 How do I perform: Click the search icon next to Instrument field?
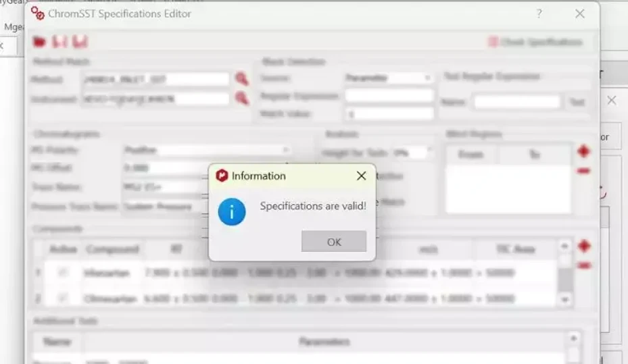point(241,98)
